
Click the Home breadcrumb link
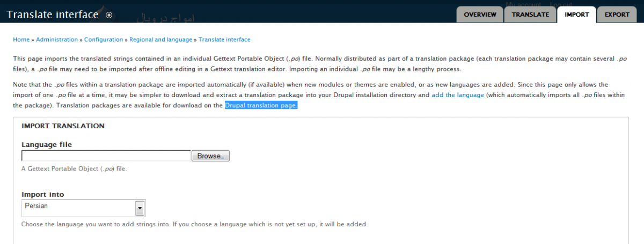pos(21,40)
